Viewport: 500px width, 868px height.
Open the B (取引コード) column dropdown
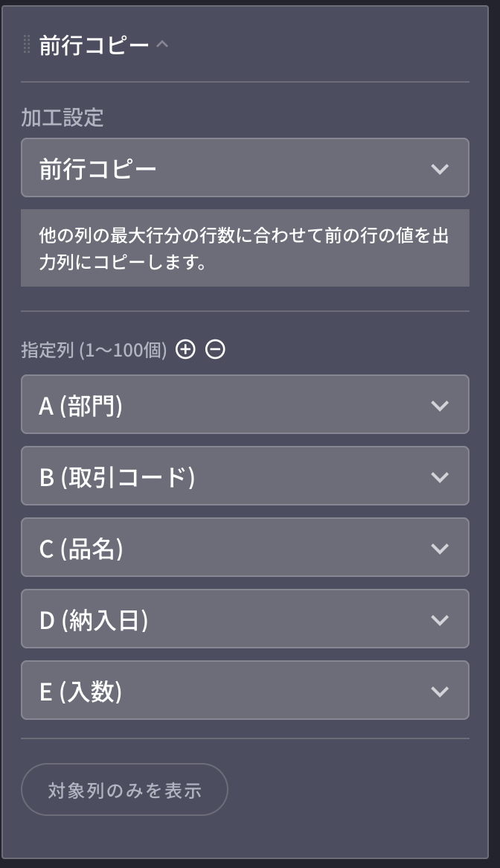(x=245, y=476)
